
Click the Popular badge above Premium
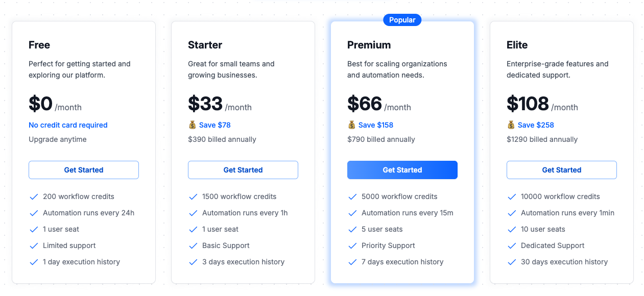click(402, 20)
